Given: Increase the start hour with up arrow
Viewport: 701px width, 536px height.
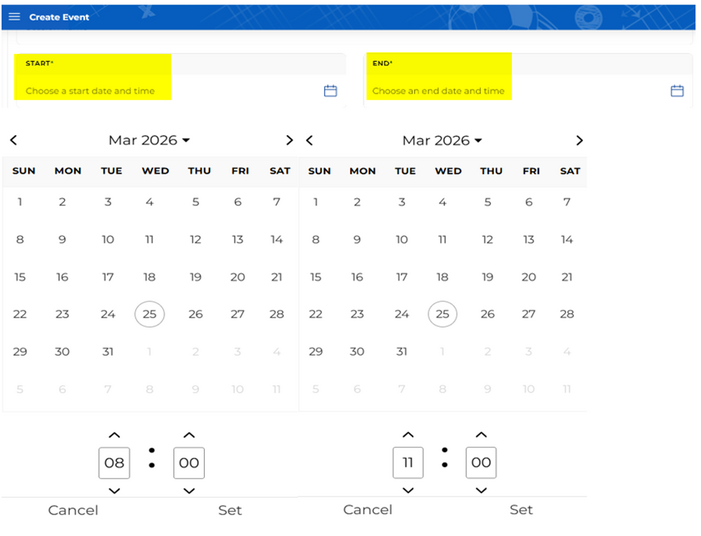Looking at the screenshot, I should pos(114,435).
